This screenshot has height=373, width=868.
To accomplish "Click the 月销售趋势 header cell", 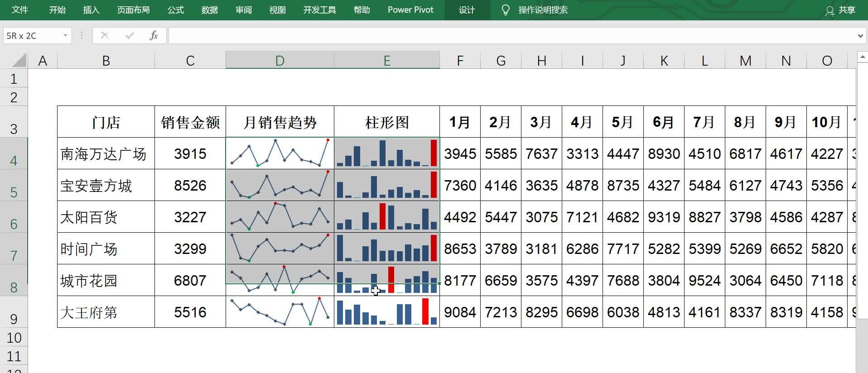I will click(x=280, y=122).
